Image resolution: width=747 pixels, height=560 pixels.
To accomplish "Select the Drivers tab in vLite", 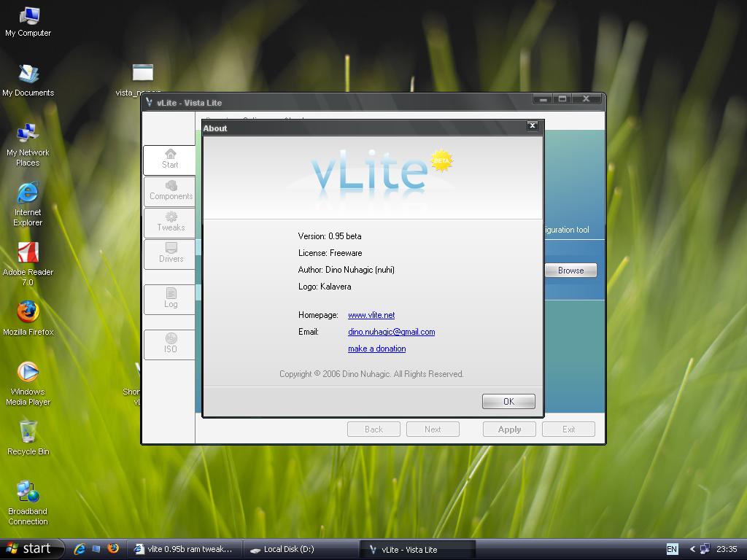I will coord(169,254).
